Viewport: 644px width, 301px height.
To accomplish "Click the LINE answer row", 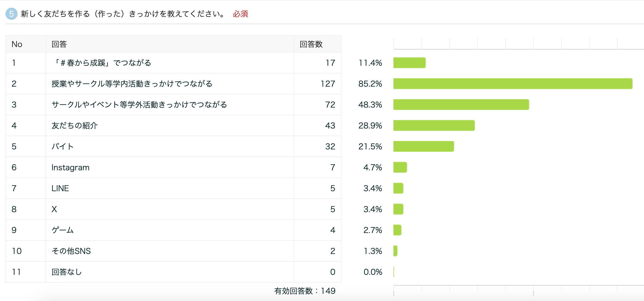I will point(60,188).
